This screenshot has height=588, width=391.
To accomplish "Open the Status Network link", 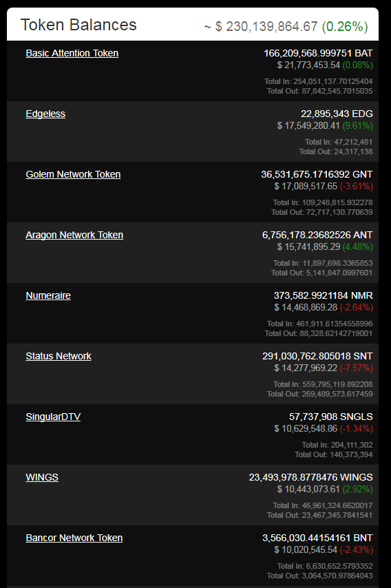I will 59,356.
